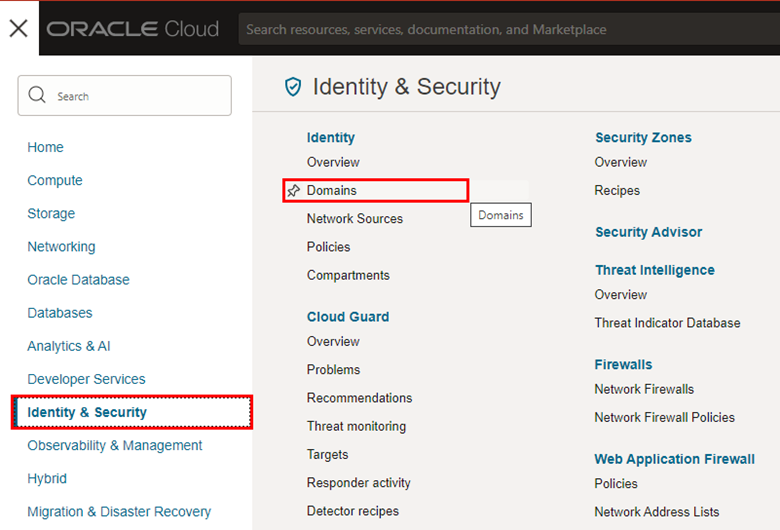Click the Security Zones heading
The image size is (780, 530).
click(643, 137)
